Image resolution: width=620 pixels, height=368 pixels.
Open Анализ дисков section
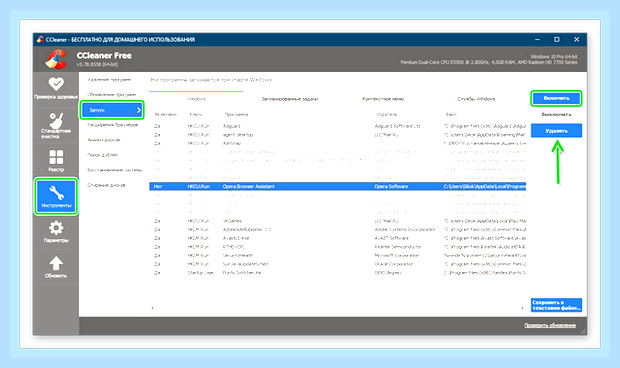(x=104, y=140)
